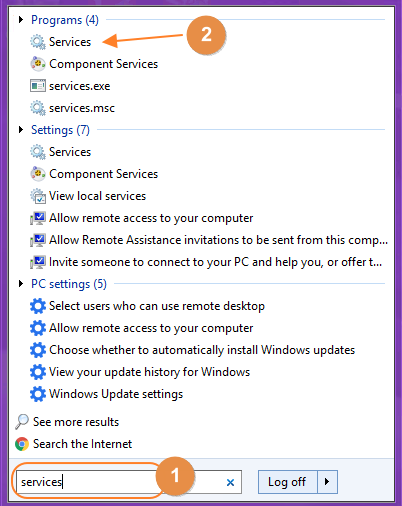Select Choose whether to automatically install Windows updates
This screenshot has height=506, width=402.
pos(192,350)
